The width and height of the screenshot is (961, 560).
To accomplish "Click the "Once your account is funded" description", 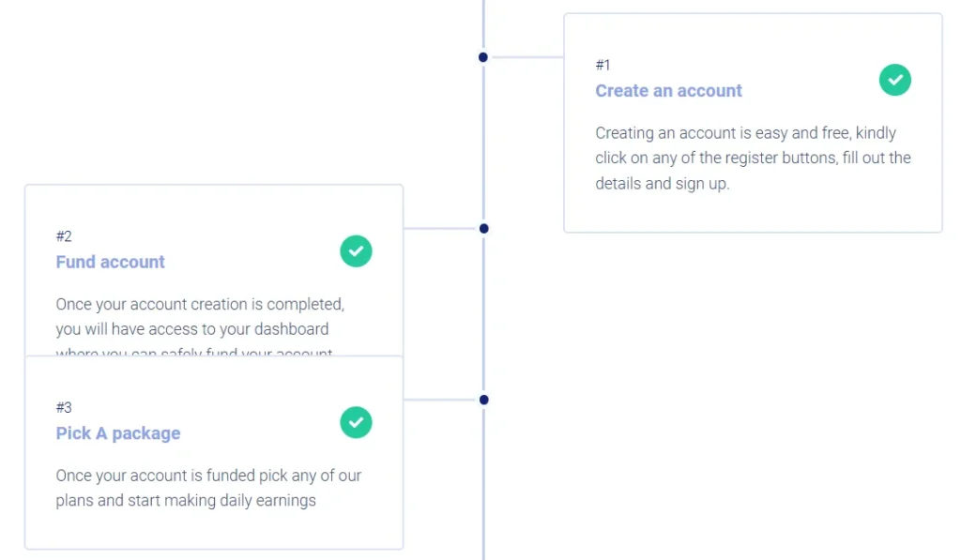I will (x=208, y=488).
